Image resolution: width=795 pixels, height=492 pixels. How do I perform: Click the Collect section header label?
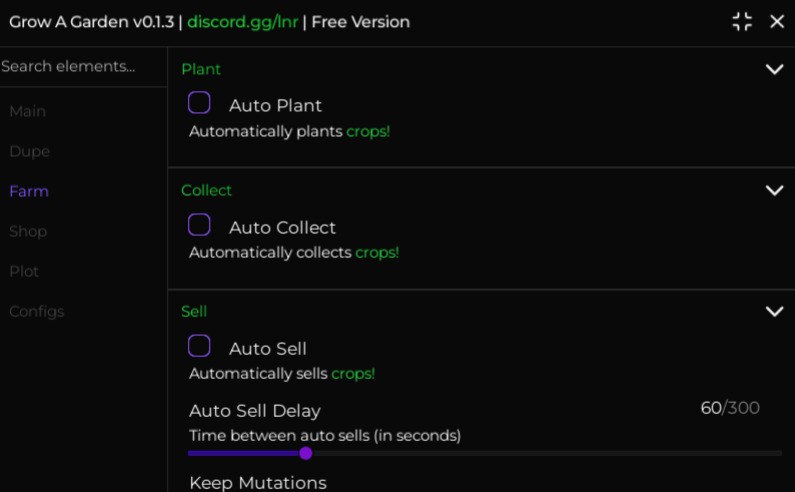[206, 190]
